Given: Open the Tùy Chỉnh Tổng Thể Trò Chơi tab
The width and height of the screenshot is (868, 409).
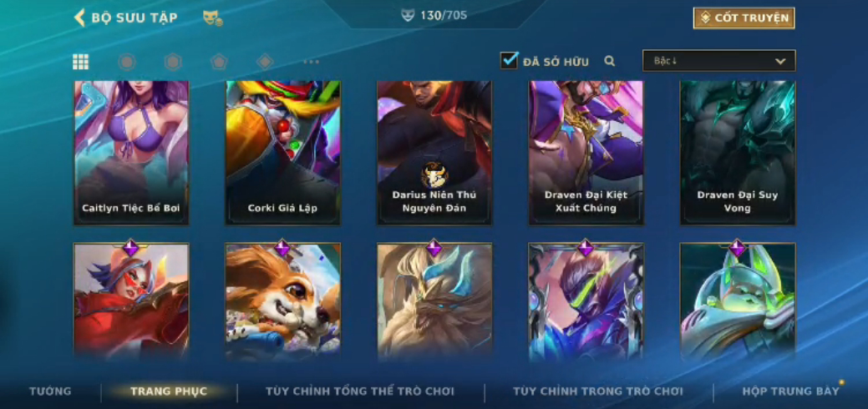Looking at the screenshot, I should tap(360, 391).
